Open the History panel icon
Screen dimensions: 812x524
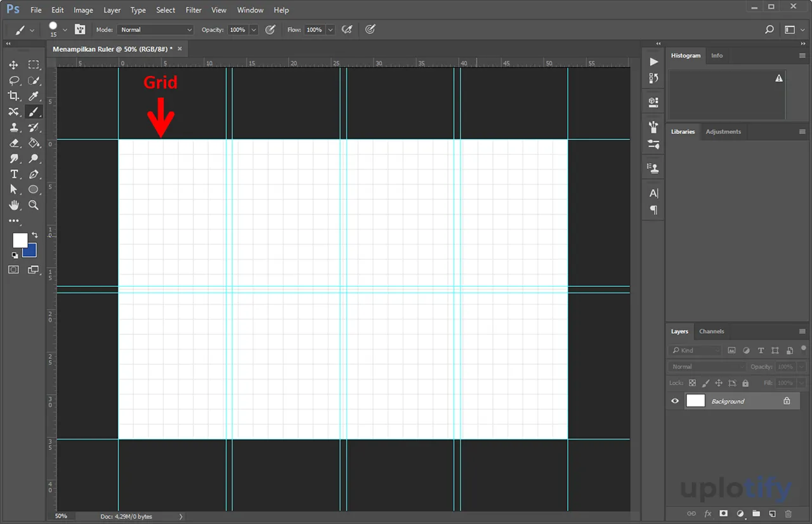click(653, 78)
